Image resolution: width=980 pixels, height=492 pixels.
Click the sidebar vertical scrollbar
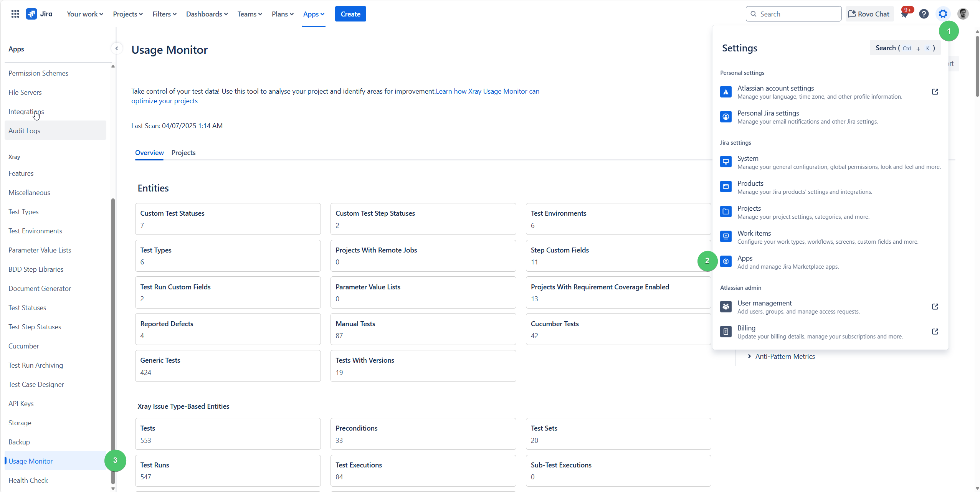[x=113, y=341]
